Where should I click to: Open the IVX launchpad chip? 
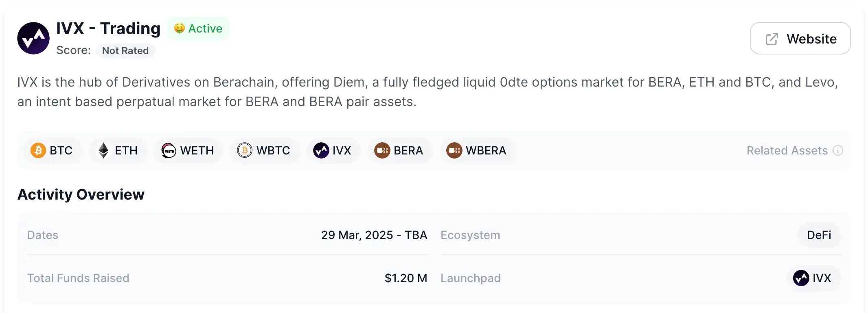[813, 278]
